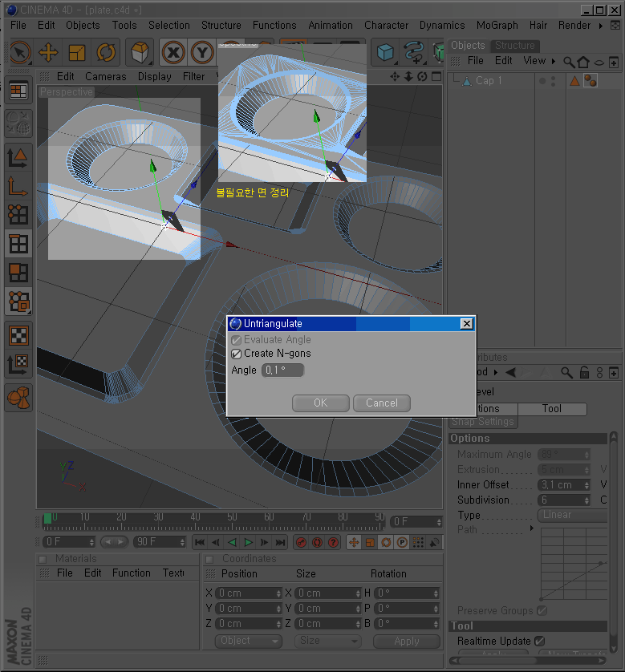Expand the menu bar overflow arrow after Render
Viewport: 625px width, 672px height.
[601, 26]
